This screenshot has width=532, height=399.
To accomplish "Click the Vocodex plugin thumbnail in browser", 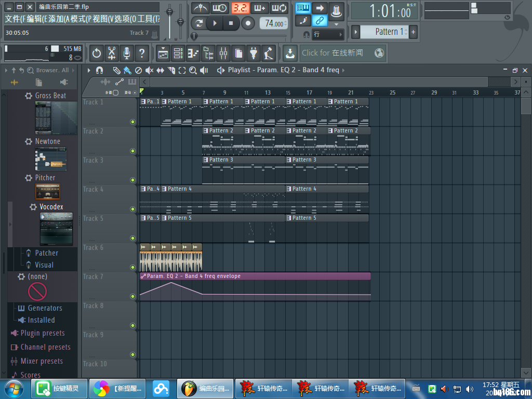I will click(56, 229).
